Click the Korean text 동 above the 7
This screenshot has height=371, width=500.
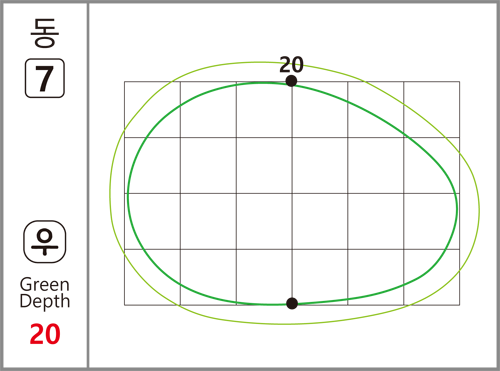pyautogui.click(x=45, y=33)
